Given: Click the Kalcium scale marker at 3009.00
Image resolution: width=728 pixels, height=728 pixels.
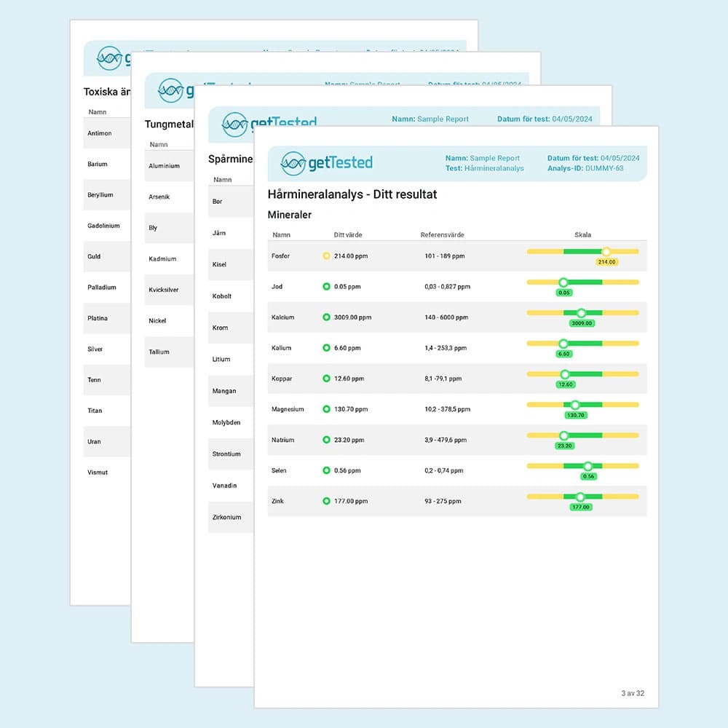Looking at the screenshot, I should pos(580,313).
